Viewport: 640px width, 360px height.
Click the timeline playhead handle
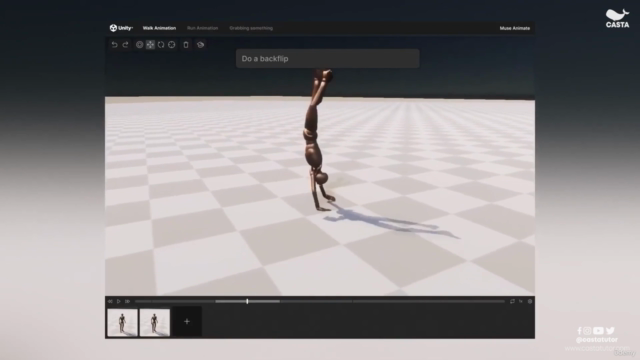(x=247, y=301)
